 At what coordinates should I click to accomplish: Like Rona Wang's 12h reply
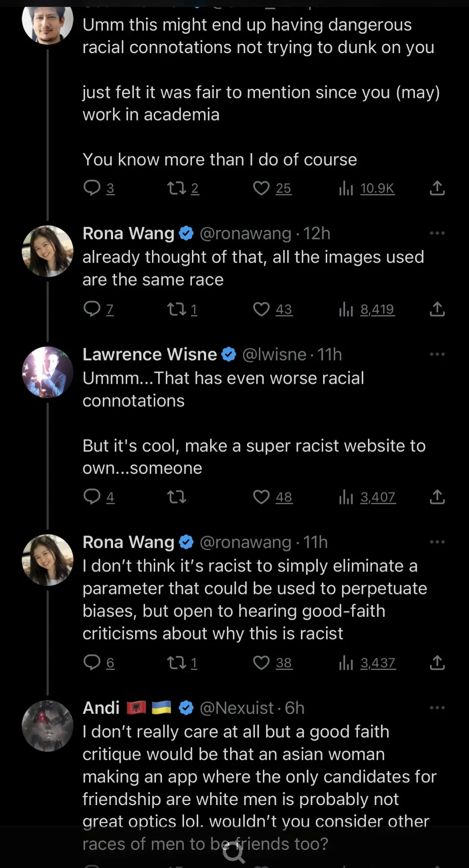[x=261, y=309]
